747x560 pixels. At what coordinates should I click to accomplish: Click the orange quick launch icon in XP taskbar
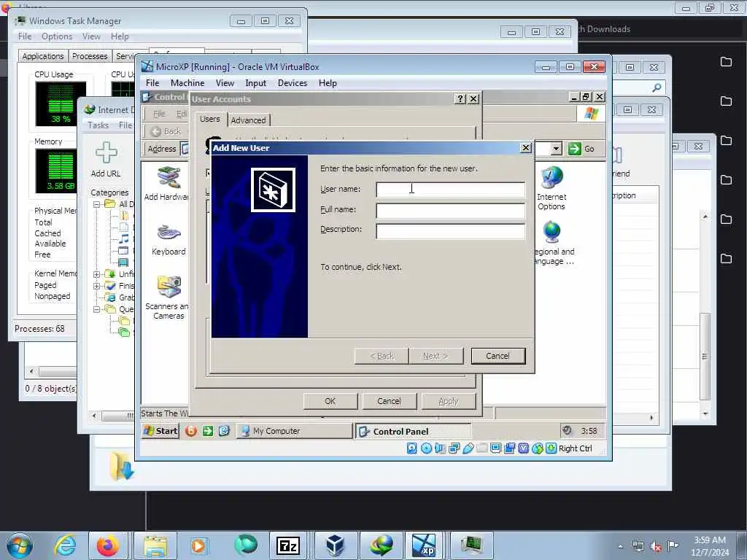click(x=191, y=431)
